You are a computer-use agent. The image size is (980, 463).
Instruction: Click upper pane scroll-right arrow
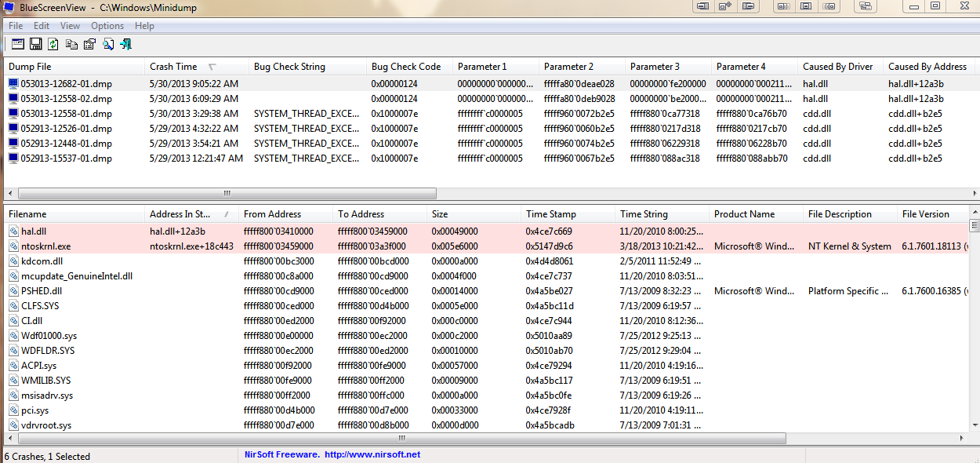pos(975,193)
